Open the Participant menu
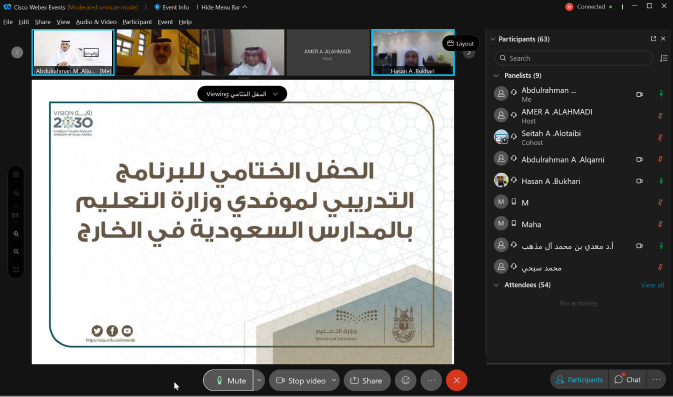Image resolution: width=673 pixels, height=397 pixels. pyautogui.click(x=137, y=22)
